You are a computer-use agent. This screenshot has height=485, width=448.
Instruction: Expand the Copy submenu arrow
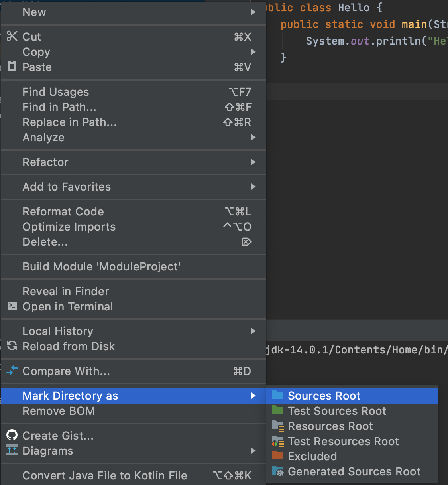point(253,52)
